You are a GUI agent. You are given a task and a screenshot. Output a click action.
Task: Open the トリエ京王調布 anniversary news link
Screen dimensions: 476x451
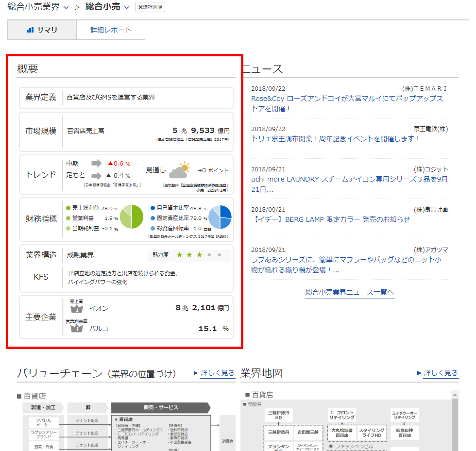point(335,139)
